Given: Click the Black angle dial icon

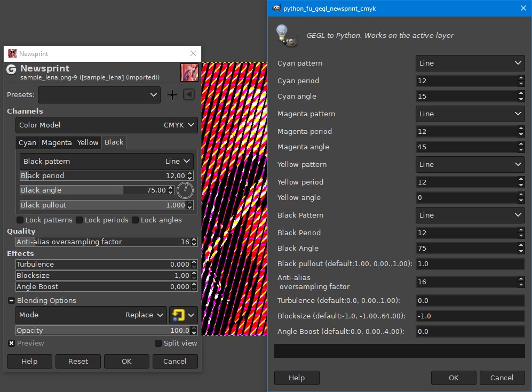Looking at the screenshot, I should [x=185, y=190].
